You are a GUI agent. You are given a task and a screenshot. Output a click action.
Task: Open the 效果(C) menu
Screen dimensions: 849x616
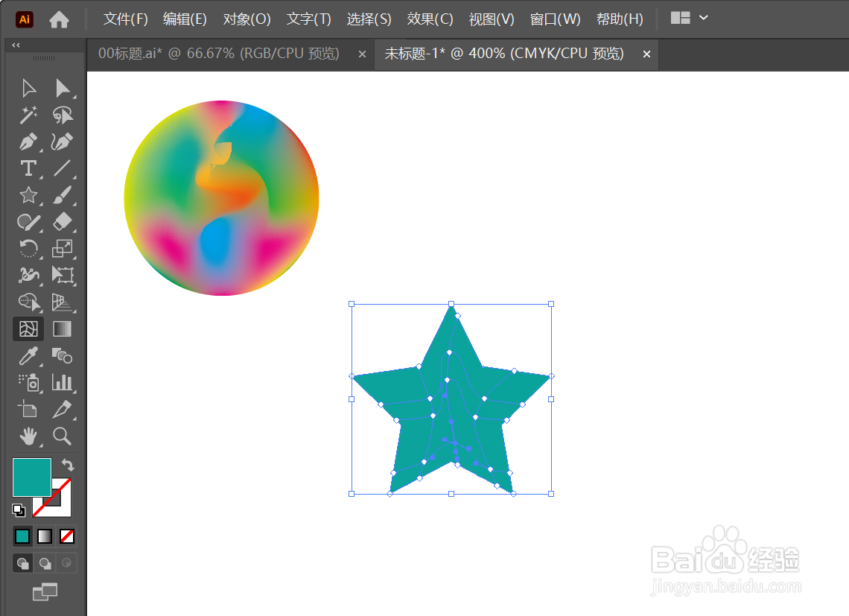point(430,19)
